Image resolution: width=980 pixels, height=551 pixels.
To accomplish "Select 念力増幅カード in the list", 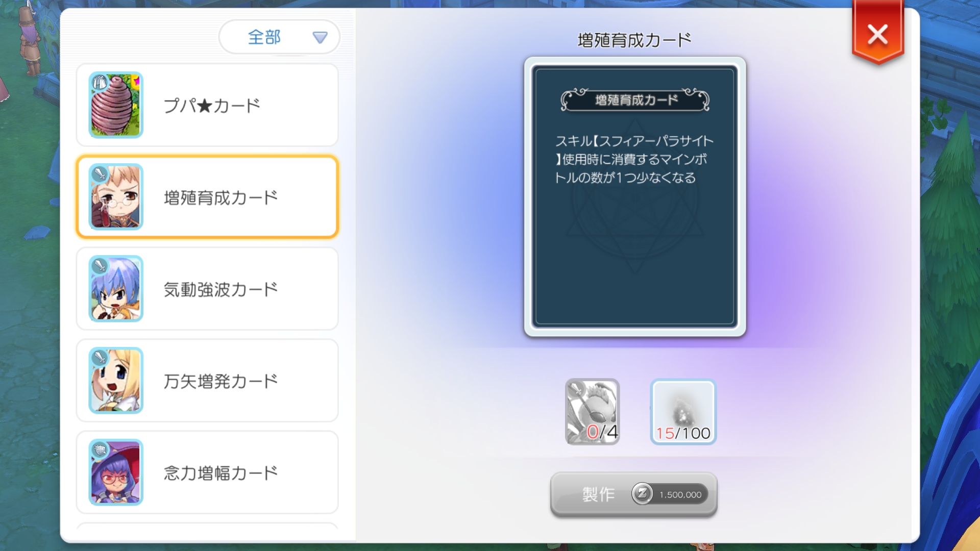I will [207, 472].
